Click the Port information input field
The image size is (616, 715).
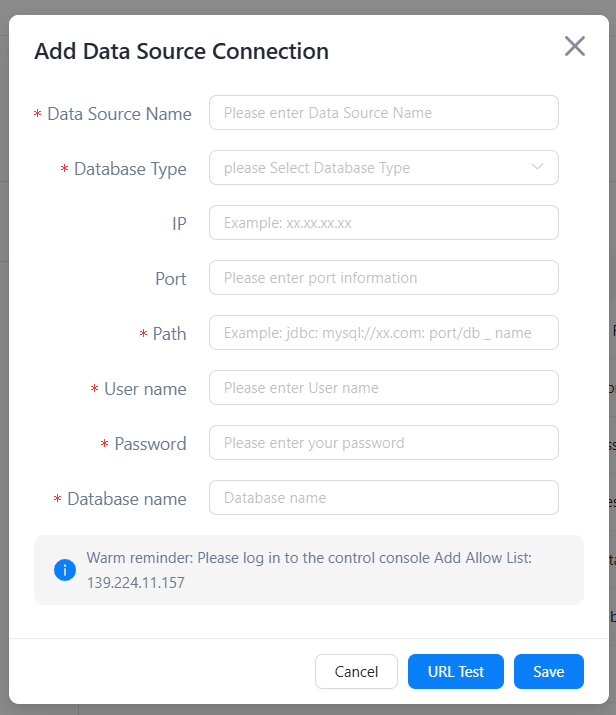pyautogui.click(x=383, y=278)
